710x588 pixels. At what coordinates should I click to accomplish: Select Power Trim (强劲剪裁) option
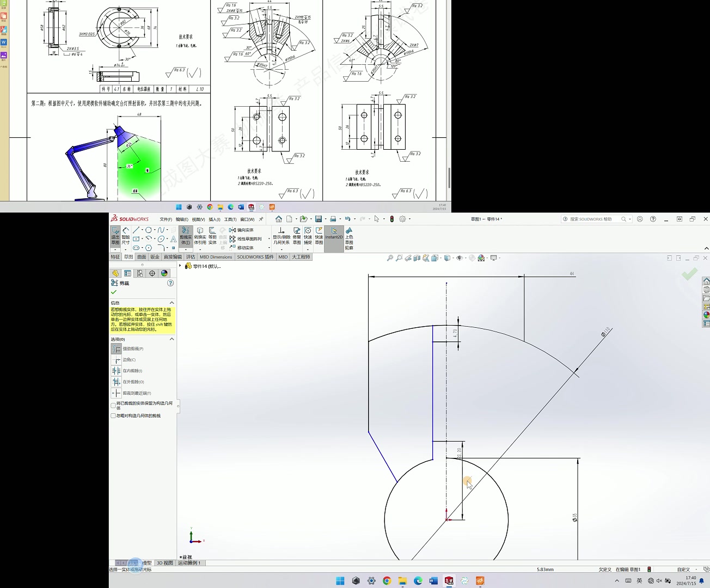click(116, 348)
